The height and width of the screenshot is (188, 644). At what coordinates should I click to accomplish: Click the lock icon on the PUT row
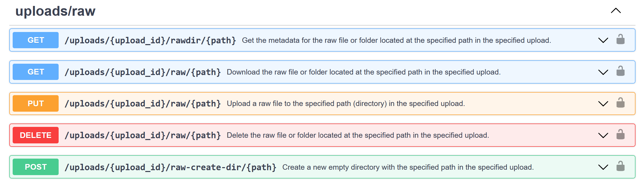(x=620, y=103)
